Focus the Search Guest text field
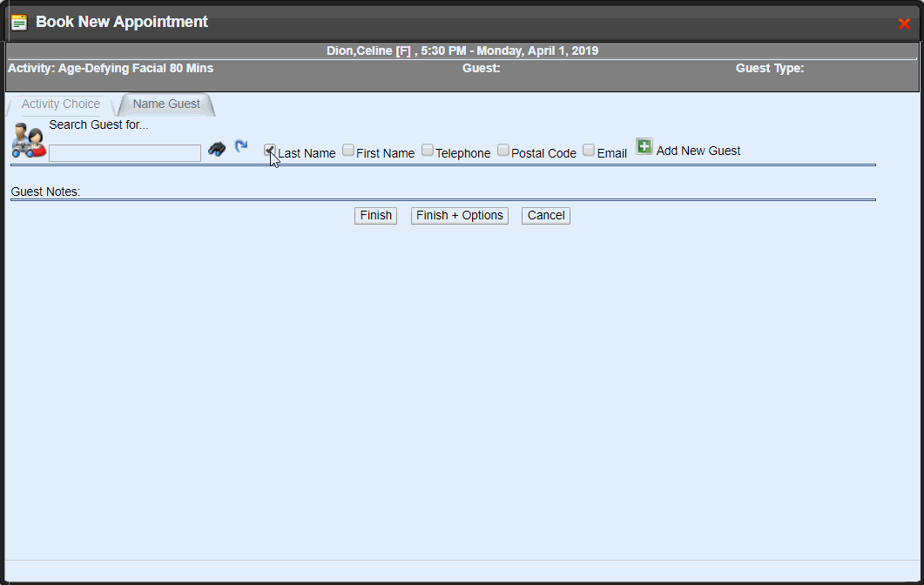This screenshot has height=585, width=924. [x=125, y=153]
